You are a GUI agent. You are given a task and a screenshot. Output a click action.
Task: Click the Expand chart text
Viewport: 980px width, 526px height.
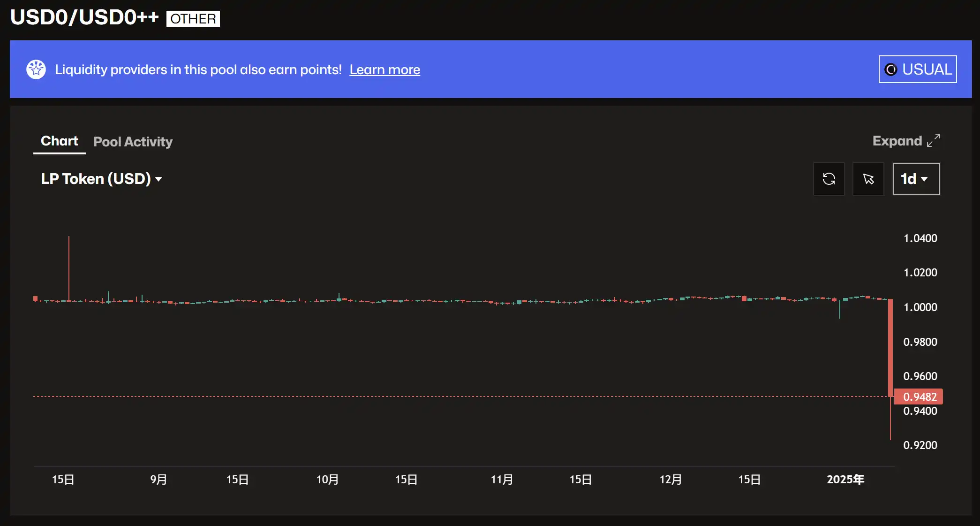point(897,141)
